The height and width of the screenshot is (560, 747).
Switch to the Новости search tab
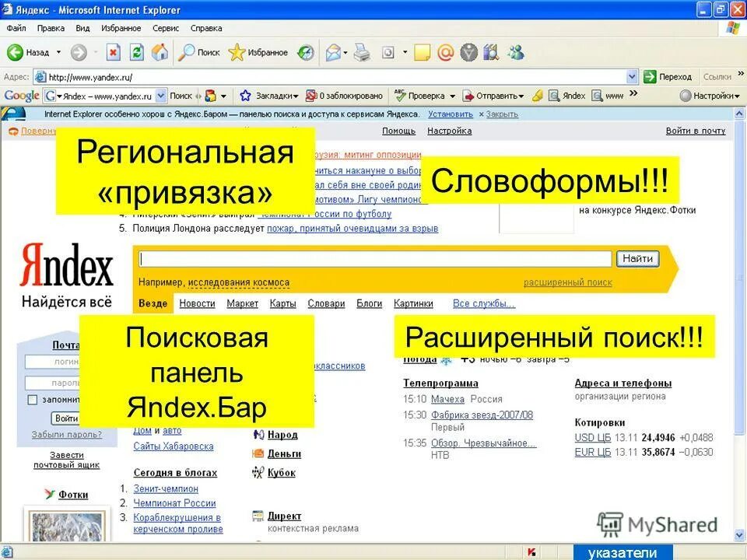coord(197,304)
